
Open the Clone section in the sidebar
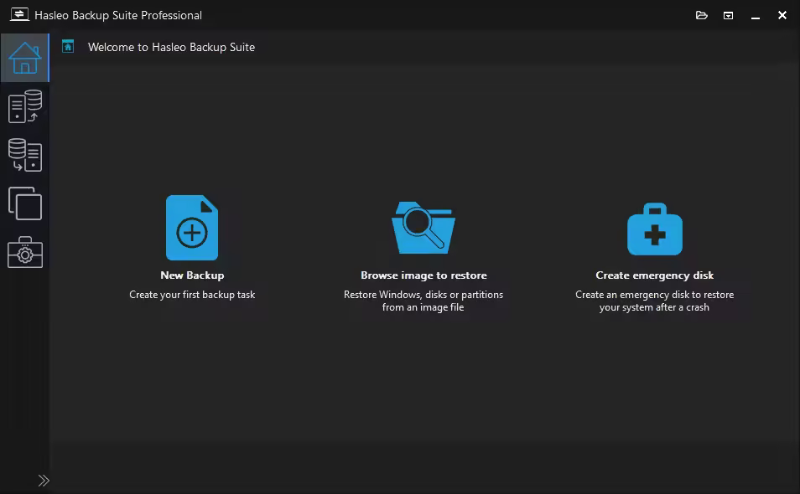click(x=24, y=203)
